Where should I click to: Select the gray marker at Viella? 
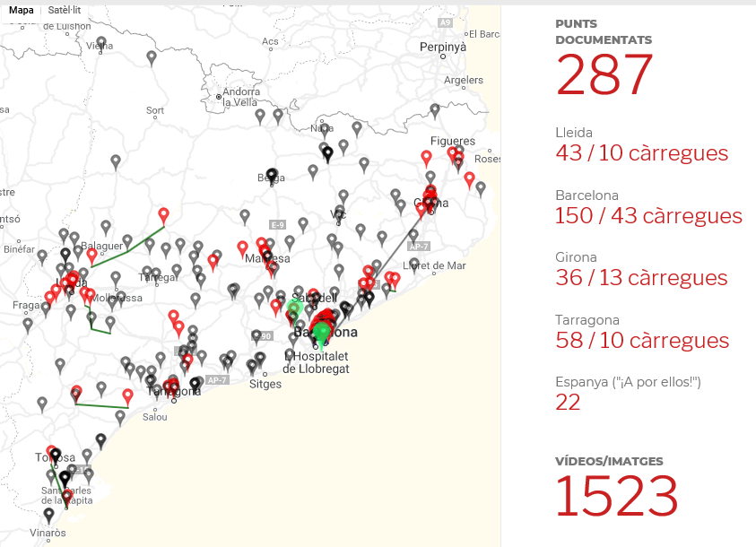click(101, 42)
